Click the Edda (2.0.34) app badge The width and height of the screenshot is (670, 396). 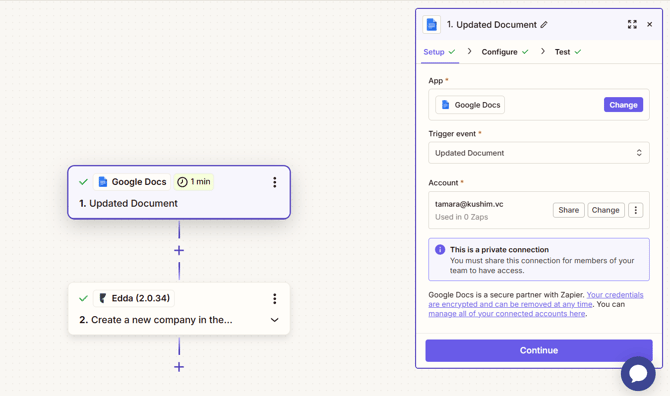[134, 298]
